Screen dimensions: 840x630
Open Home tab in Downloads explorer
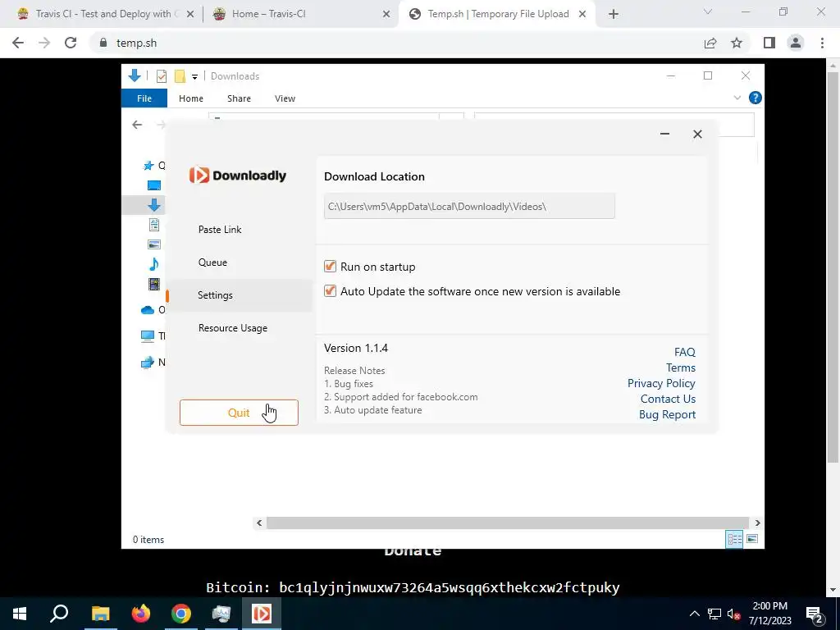190,98
